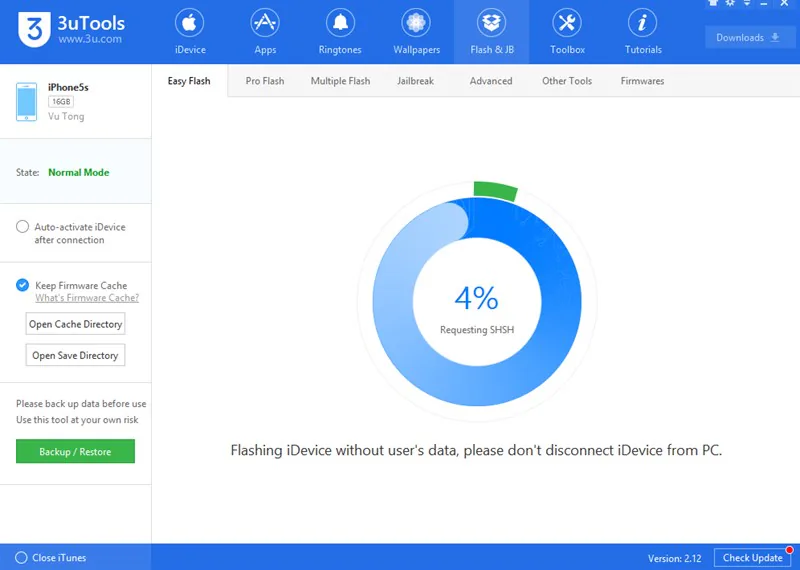The height and width of the screenshot is (570, 800).
Task: Click the 3uTools shield logo
Action: click(x=34, y=29)
